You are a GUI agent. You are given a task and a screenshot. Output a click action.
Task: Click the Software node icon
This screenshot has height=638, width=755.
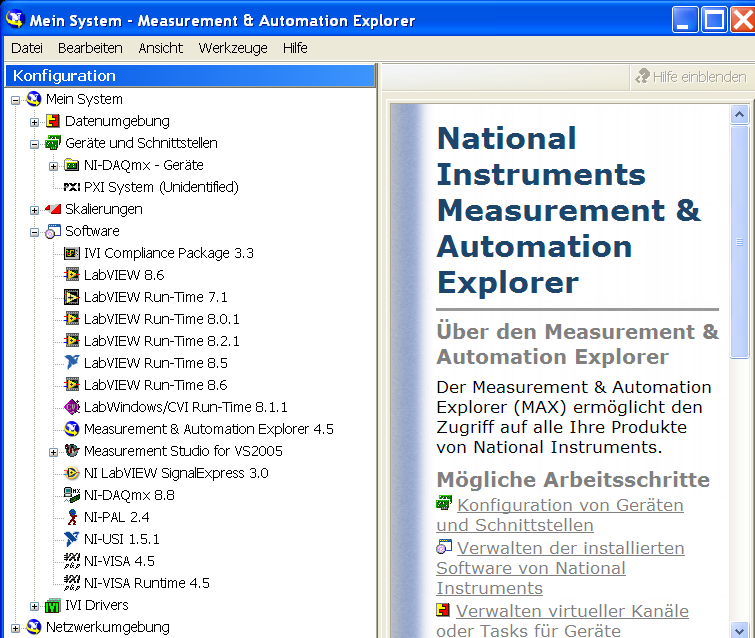pos(52,231)
